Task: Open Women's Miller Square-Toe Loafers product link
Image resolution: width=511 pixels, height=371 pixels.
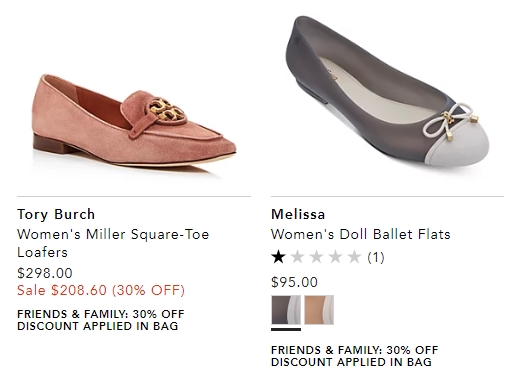Action: click(x=113, y=243)
